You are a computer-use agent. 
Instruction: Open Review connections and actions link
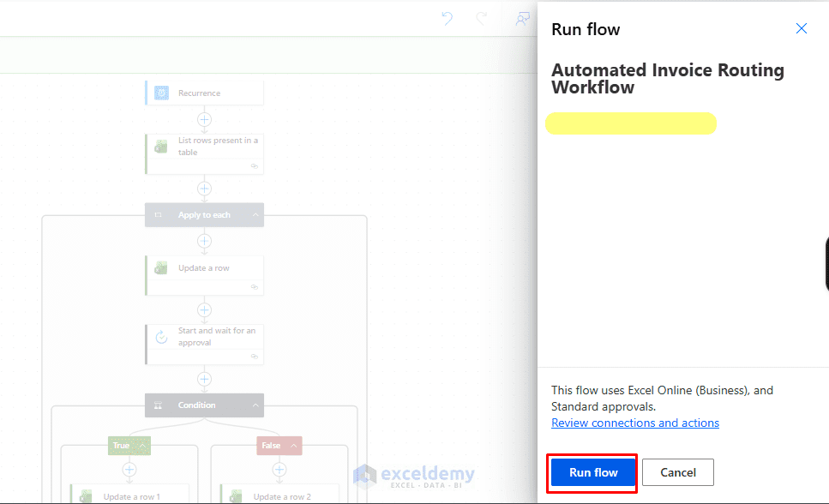tap(635, 423)
